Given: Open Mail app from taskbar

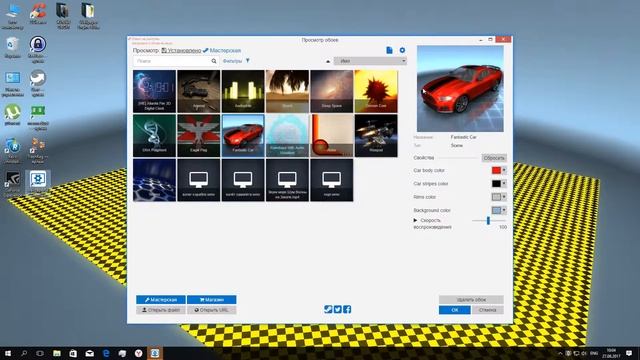Looking at the screenshot, I should 89,353.
